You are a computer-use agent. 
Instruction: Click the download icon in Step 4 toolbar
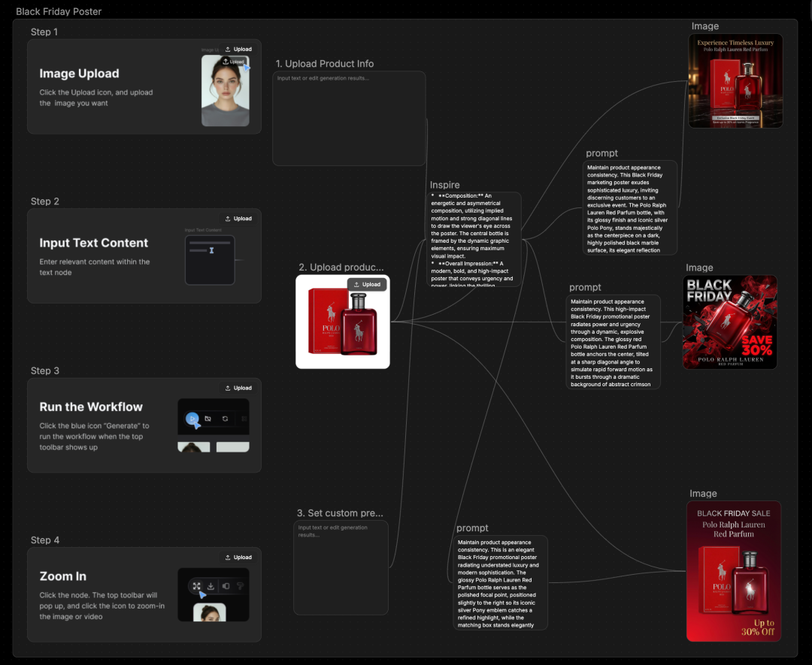(211, 586)
